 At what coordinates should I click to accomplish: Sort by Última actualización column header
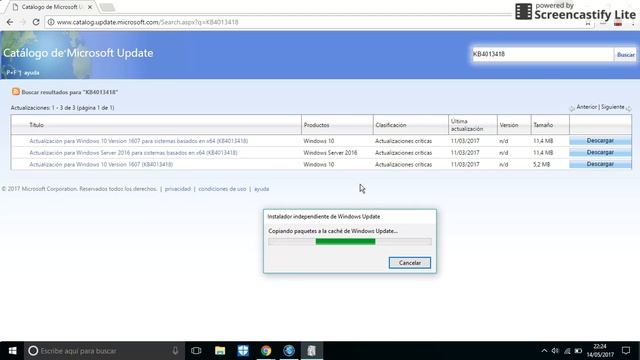[x=467, y=125]
